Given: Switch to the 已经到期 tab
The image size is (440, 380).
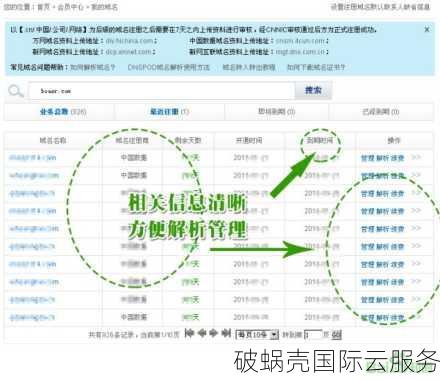Looking at the screenshot, I should point(381,111).
